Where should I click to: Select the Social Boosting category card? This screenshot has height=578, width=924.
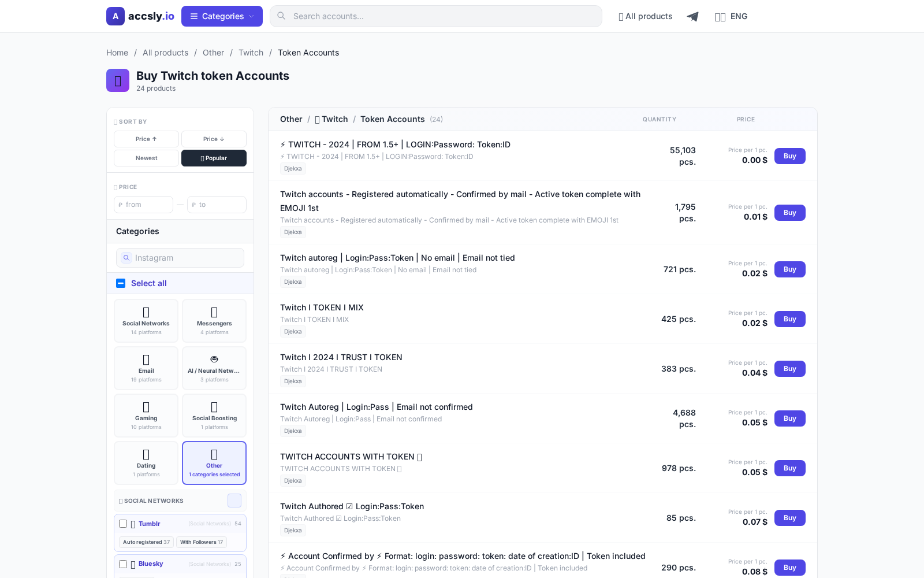pyautogui.click(x=214, y=416)
